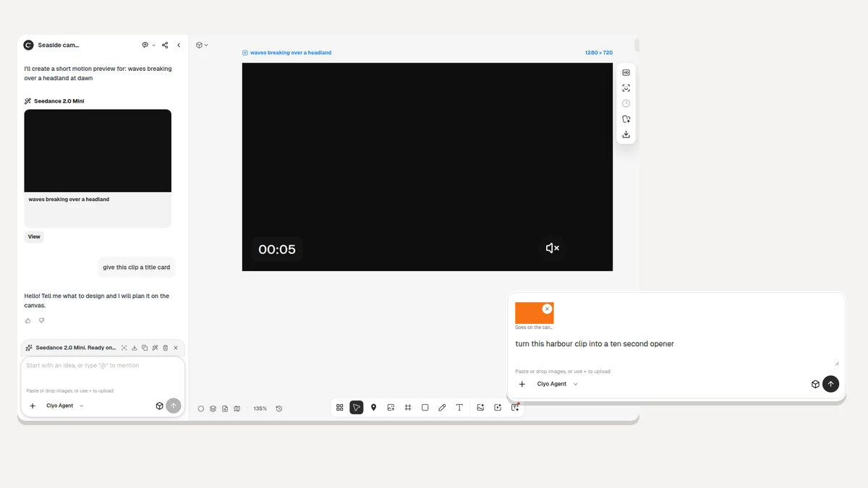Image resolution: width=868 pixels, height=488 pixels.
Task: Click the canvas vertical scrollbar at top right
Action: [637, 46]
